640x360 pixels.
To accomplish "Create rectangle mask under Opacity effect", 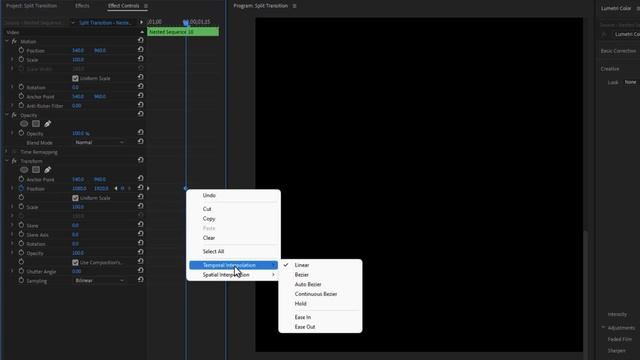I will 36,124.
